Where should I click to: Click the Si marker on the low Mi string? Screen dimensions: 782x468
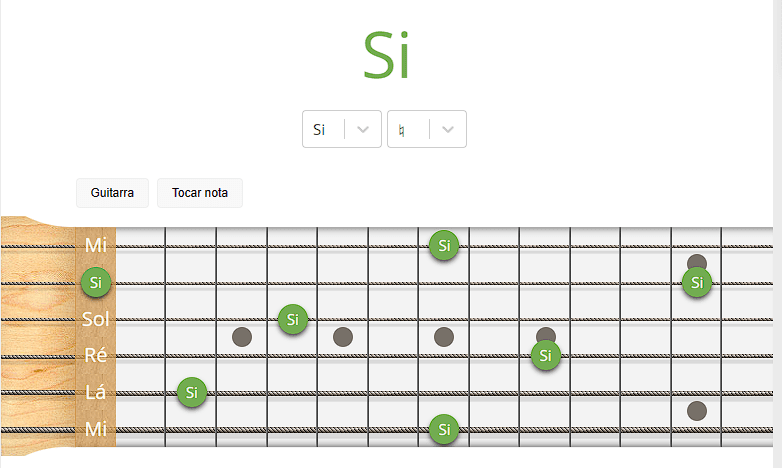click(x=444, y=431)
